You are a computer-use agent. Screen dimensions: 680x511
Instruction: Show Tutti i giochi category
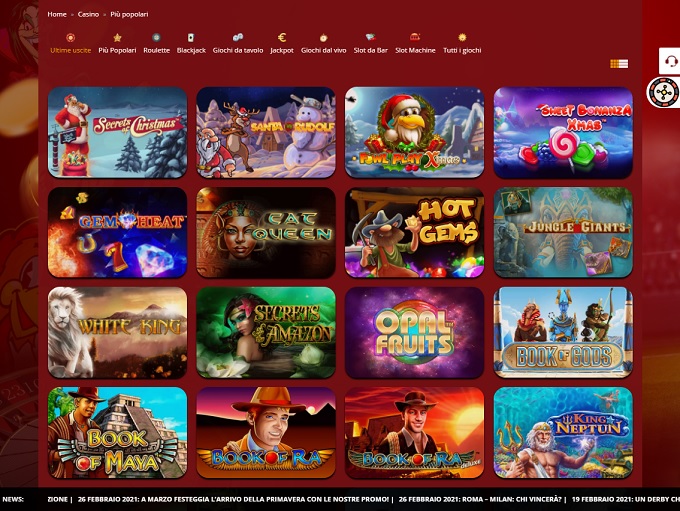(x=462, y=37)
